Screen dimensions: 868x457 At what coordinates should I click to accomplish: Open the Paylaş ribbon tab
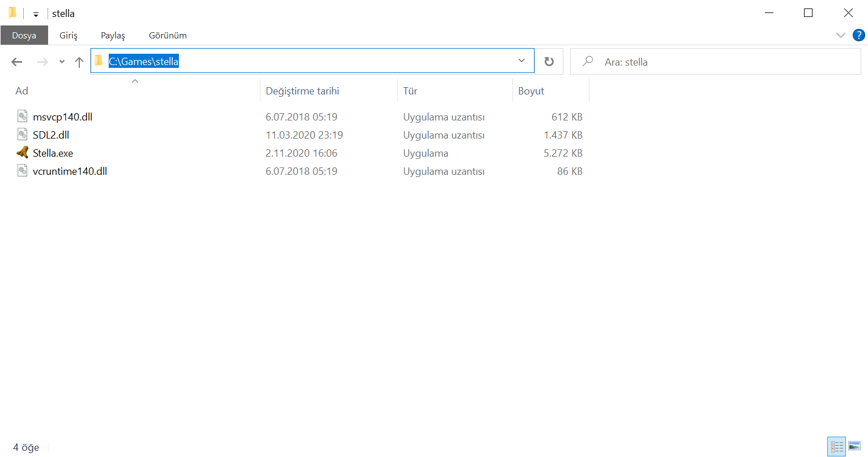point(113,35)
